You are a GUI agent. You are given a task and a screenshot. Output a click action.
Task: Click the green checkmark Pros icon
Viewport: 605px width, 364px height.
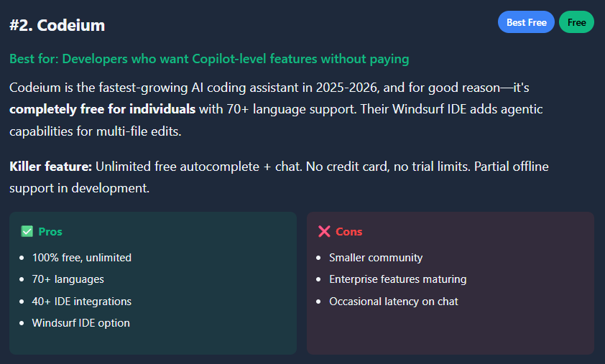coord(27,231)
